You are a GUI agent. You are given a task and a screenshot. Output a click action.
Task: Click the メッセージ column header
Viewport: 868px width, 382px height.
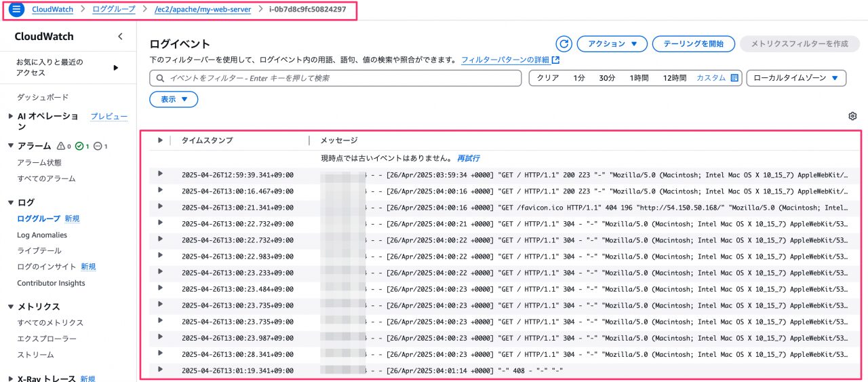339,140
